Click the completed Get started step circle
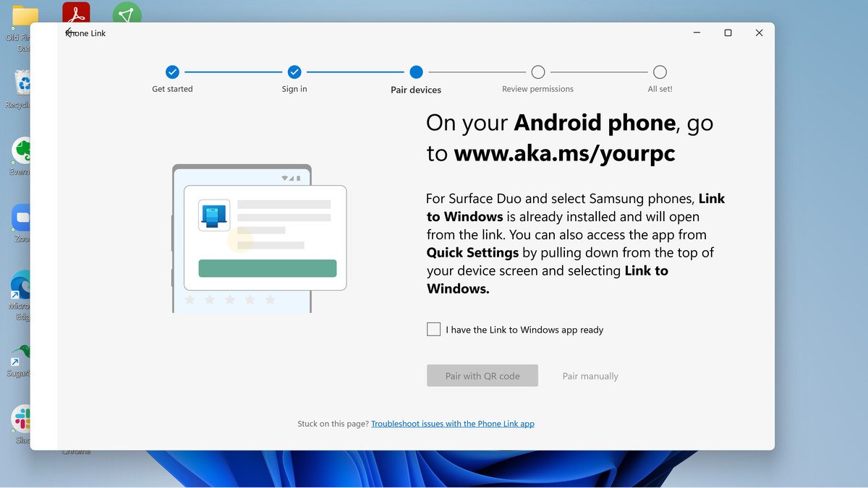 coord(172,72)
